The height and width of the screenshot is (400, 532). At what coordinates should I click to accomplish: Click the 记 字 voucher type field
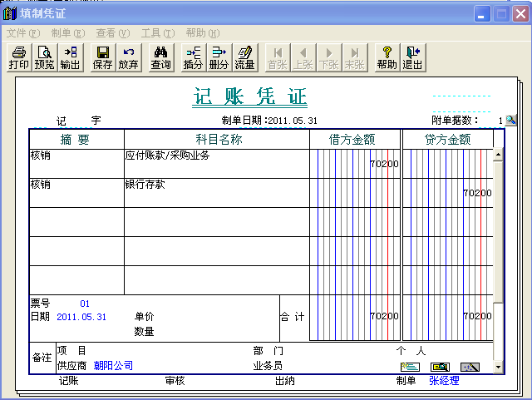78,121
